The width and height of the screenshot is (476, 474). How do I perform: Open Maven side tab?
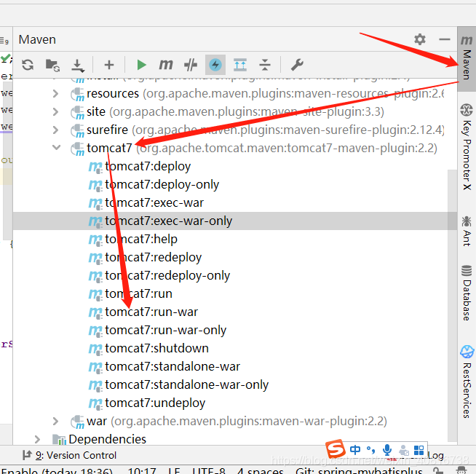467,58
